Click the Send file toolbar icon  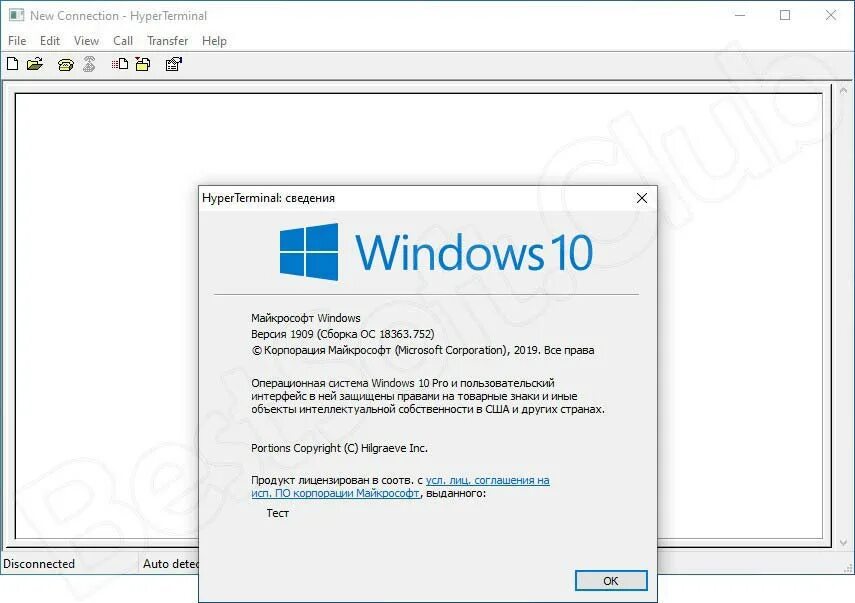point(120,64)
